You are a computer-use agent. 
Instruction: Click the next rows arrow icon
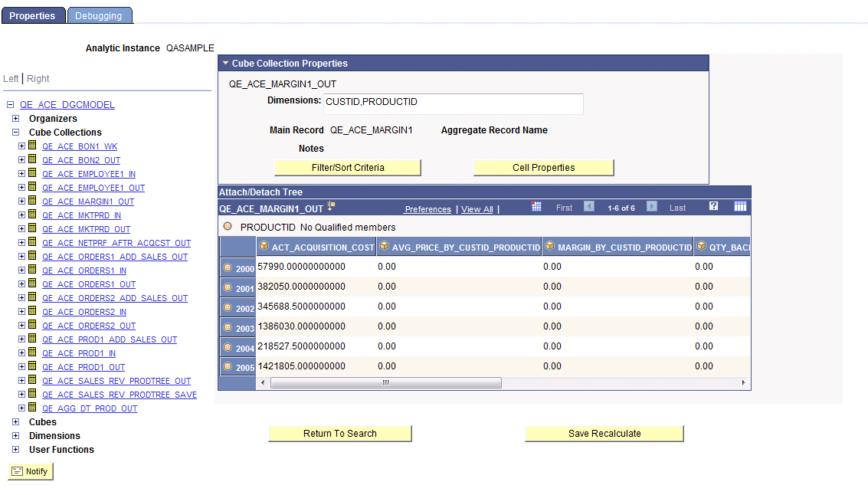[x=650, y=206]
